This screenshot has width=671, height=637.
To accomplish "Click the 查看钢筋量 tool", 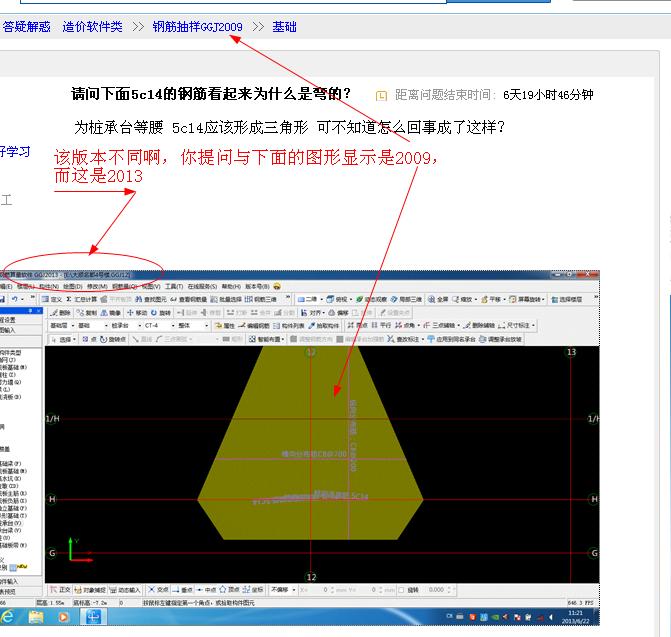I will 188,299.
